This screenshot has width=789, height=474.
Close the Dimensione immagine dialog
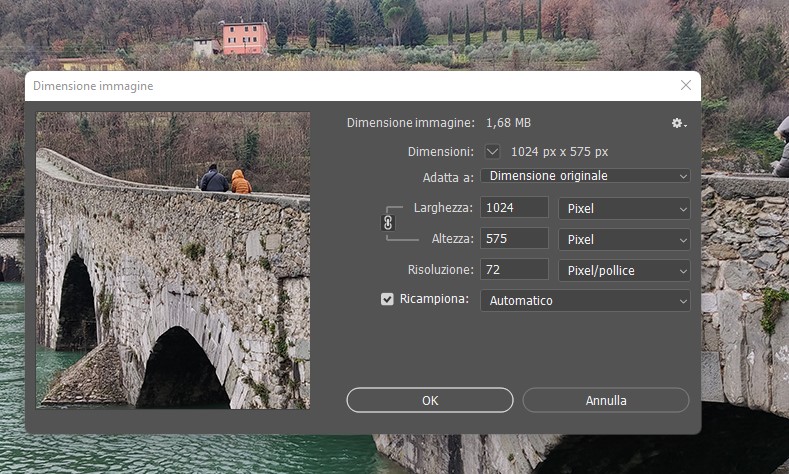[x=685, y=86]
